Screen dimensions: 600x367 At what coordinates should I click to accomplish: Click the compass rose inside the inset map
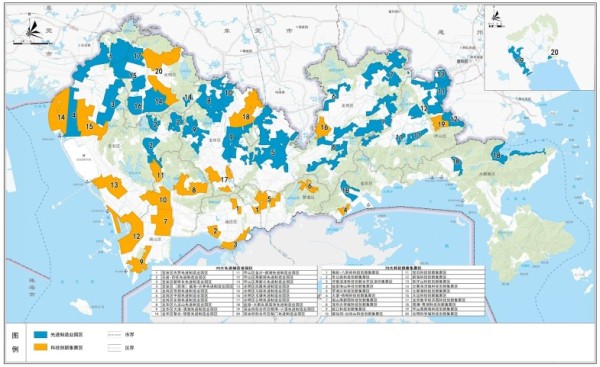pyautogui.click(x=496, y=17)
